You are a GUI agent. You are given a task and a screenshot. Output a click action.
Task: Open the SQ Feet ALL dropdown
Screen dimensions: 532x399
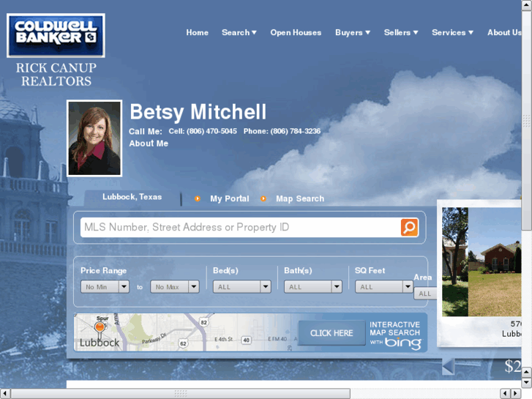coord(383,287)
